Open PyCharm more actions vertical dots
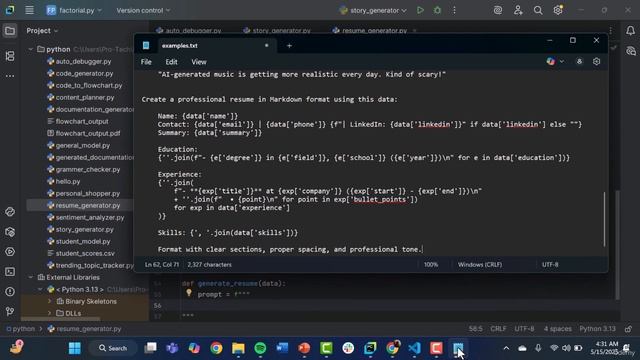Viewport: 640px width, 360px height. pyautogui.click(x=454, y=10)
